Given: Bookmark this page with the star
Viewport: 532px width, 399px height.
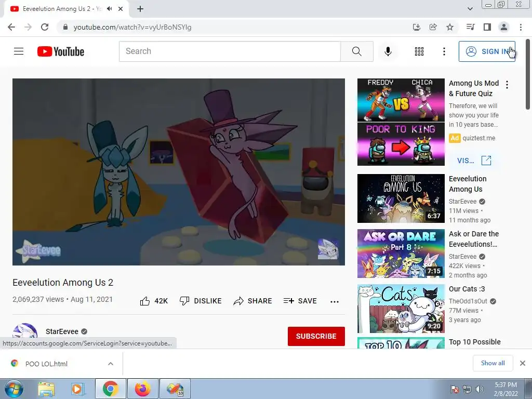Looking at the screenshot, I should pos(450,27).
